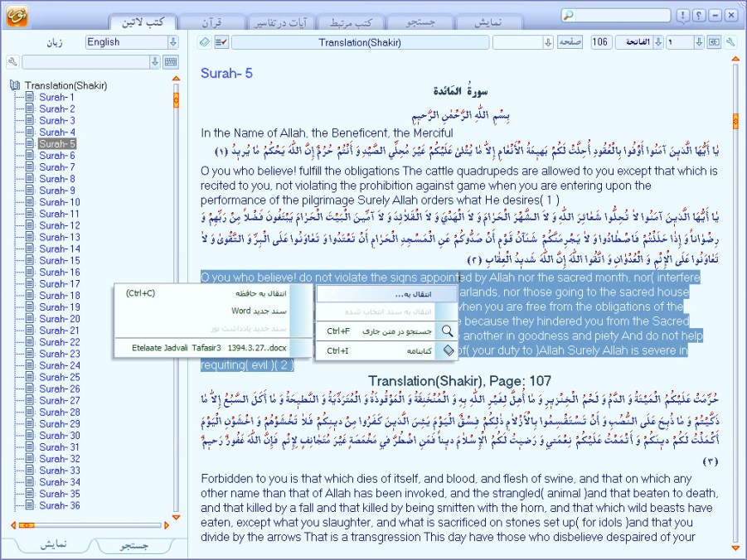Viewport: 747px width, 560px height.
Task: Select the highlighted Surah- 5 tree item
Action: click(57, 144)
